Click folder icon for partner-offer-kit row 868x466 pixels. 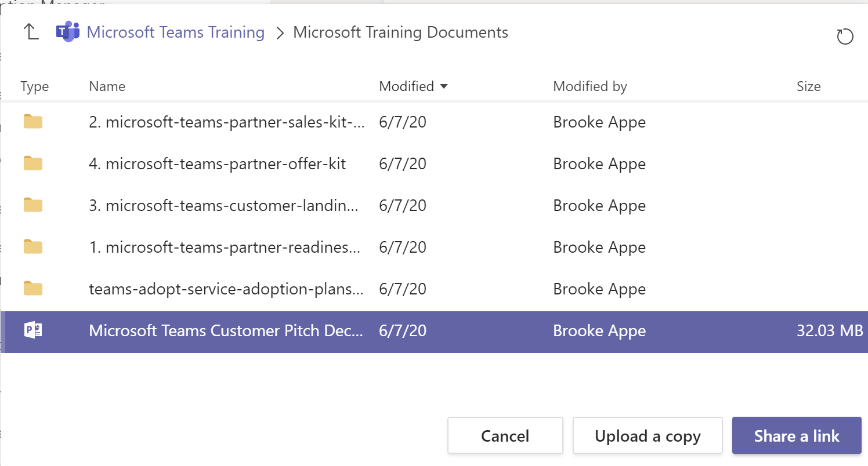[33, 163]
